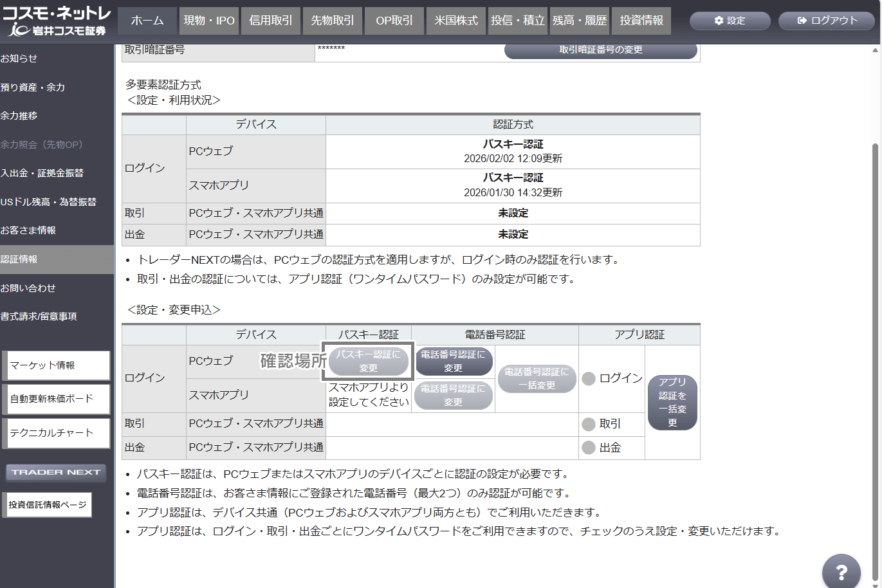Select the 出金 app authentication radio button

[588, 448]
